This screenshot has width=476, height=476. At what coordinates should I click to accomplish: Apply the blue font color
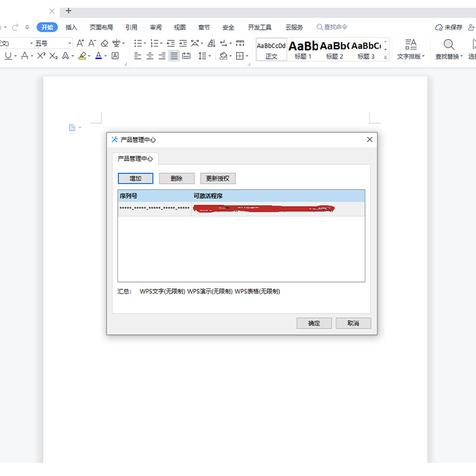99,56
